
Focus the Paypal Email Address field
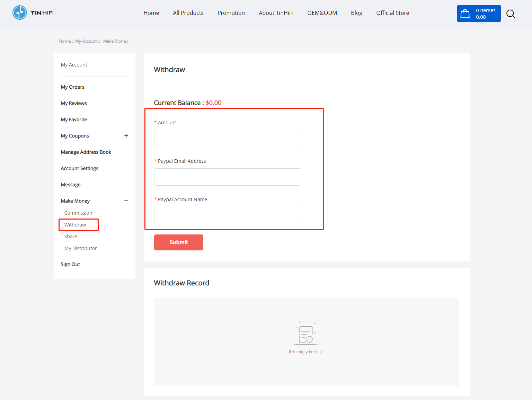click(228, 177)
